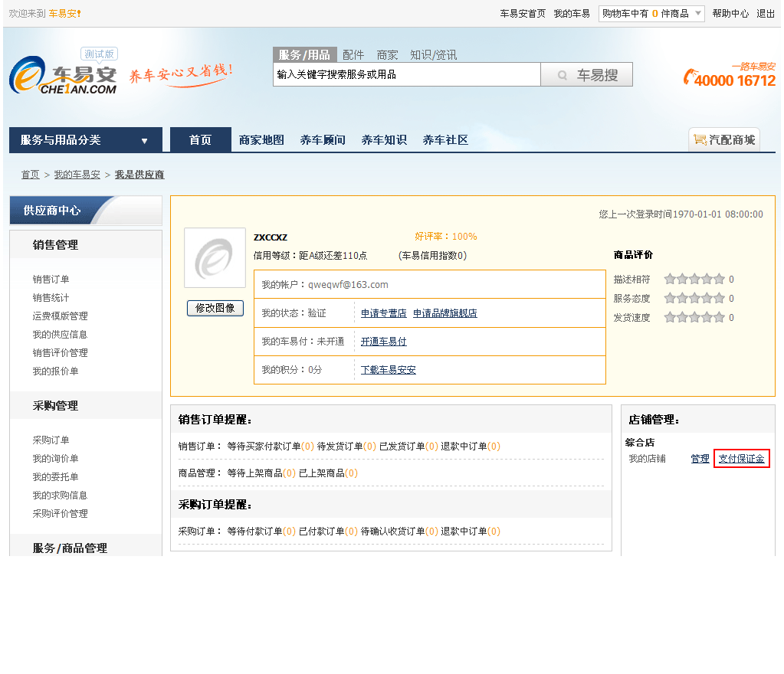Viewport: 784px width, 674px height.
Task: Click the 服务/商品管理 sidebar heading
Action: point(70,548)
